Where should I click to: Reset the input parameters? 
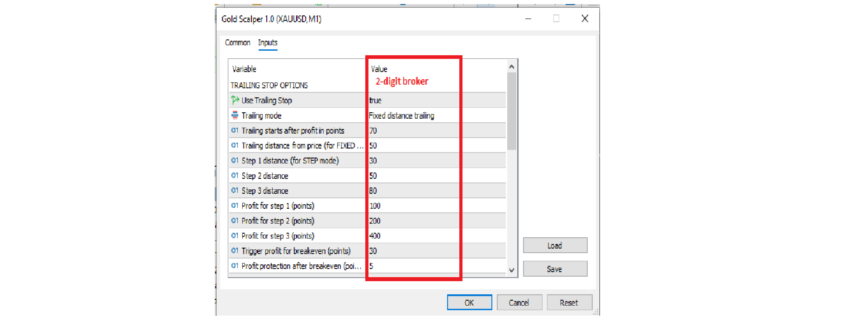(x=569, y=302)
